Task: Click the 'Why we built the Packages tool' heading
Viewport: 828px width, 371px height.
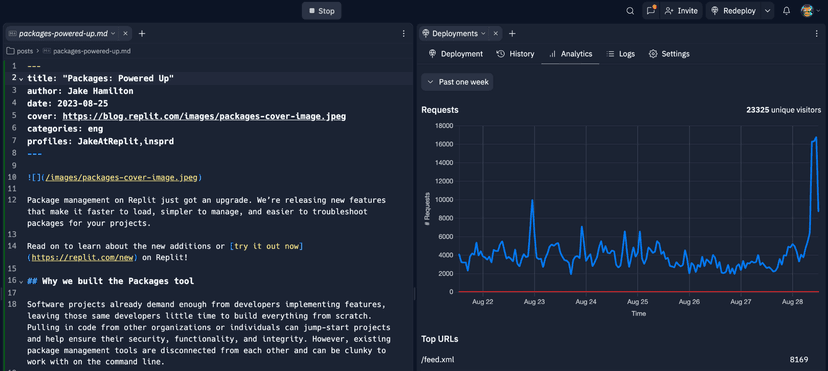Action: (118, 281)
